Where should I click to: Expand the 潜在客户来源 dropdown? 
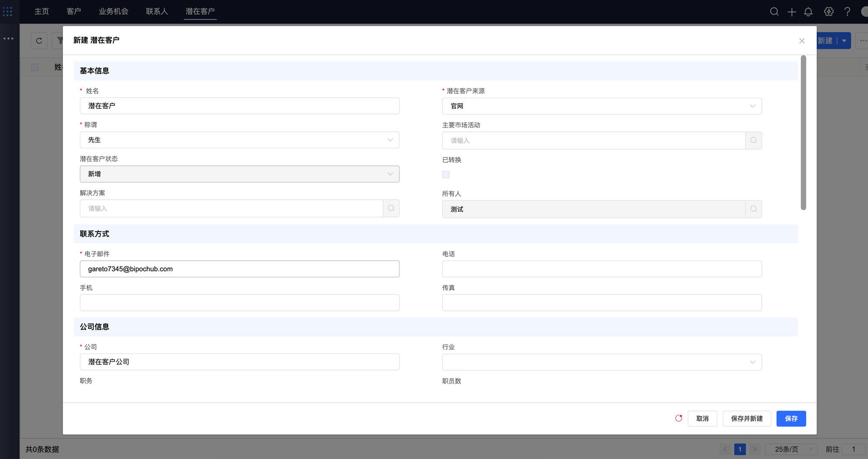[602, 106]
